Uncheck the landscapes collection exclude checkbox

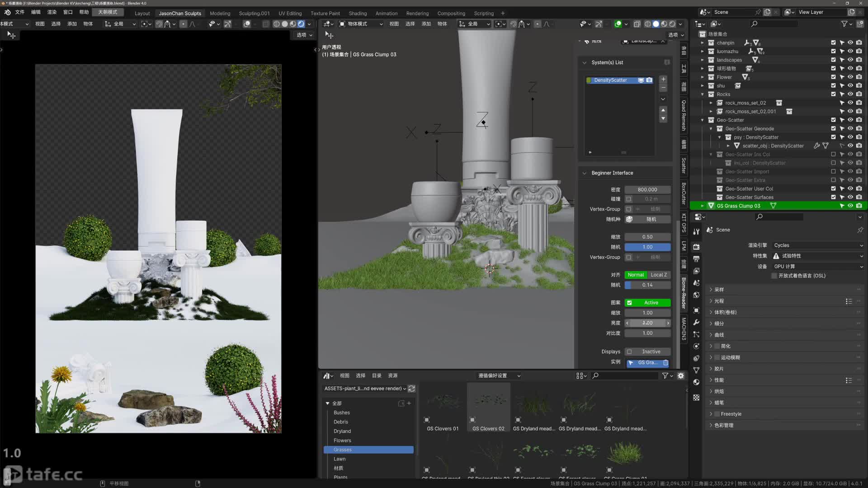833,60
